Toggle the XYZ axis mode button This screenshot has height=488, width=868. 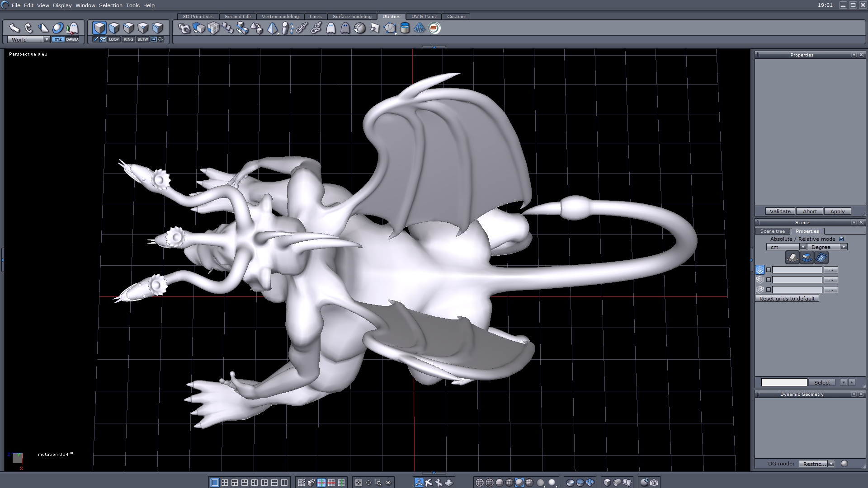click(58, 39)
